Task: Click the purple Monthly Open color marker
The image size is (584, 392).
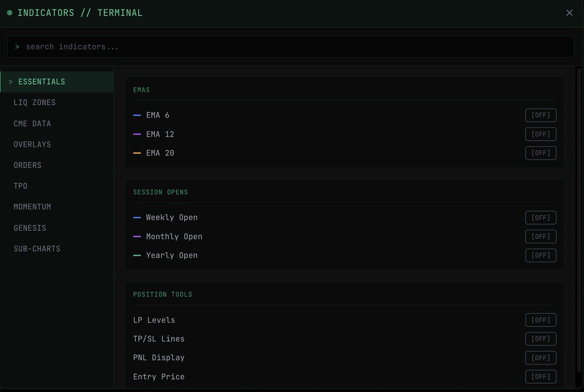Action: click(137, 236)
